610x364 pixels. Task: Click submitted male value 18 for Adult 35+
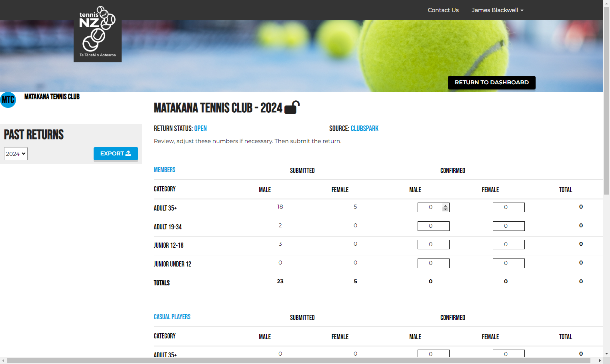pyautogui.click(x=280, y=207)
